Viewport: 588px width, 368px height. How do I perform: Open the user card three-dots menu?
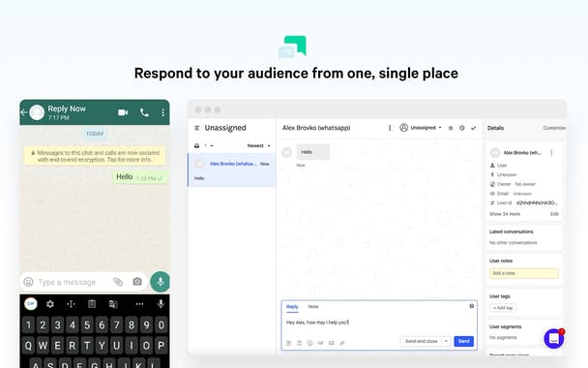click(x=551, y=153)
